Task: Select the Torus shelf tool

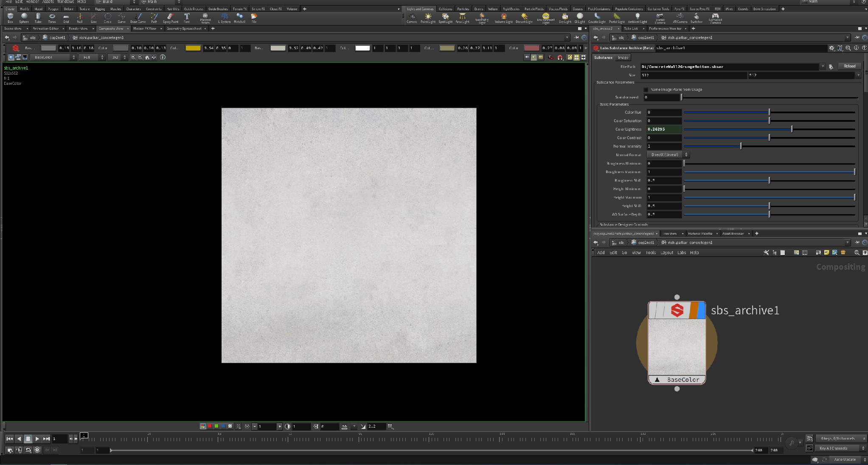Action: [52, 18]
